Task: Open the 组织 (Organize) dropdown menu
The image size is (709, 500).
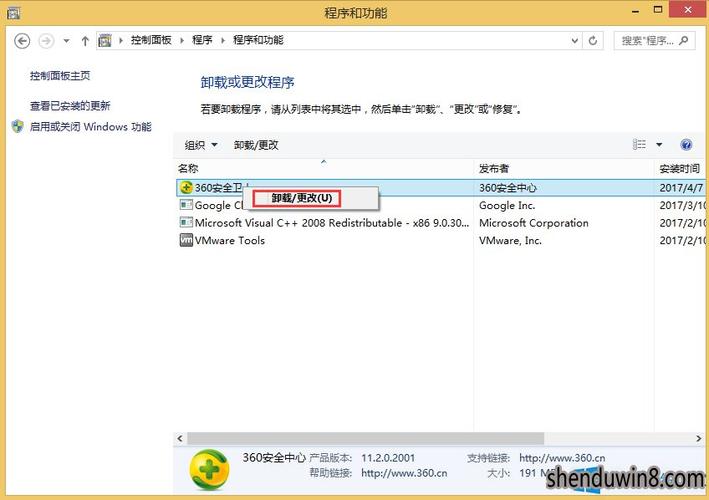Action: pos(201,145)
